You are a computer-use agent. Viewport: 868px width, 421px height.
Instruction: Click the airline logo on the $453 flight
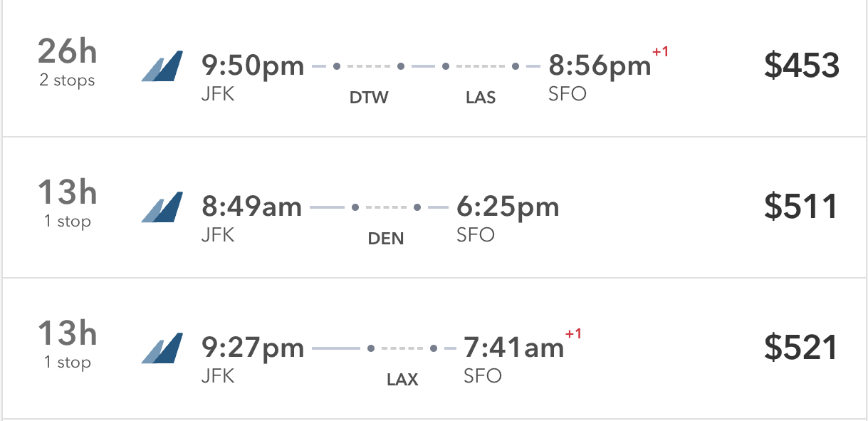[162, 66]
